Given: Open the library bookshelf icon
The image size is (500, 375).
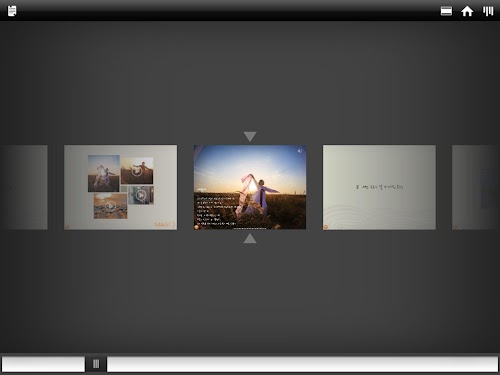Looking at the screenshot, I should pyautogui.click(x=488, y=11).
